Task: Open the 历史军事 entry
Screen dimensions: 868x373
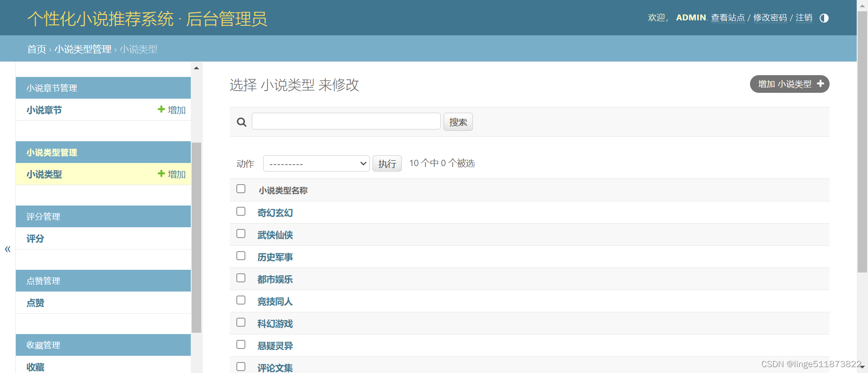Action: 275,257
